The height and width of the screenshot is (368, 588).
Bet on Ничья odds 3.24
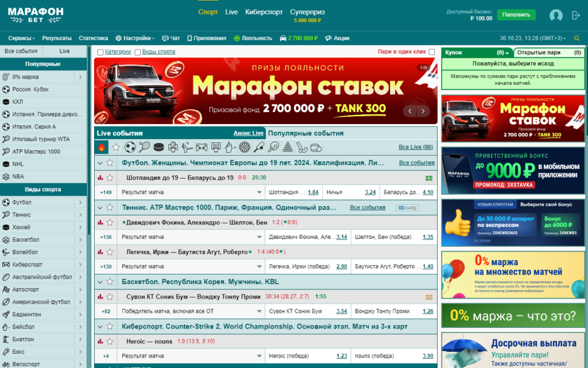point(370,192)
